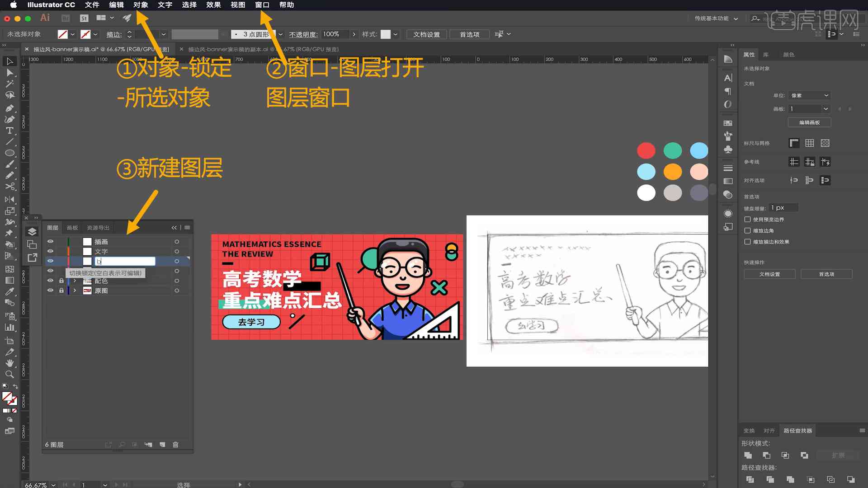
Task: Select the Type tool in toolbar
Action: (x=8, y=130)
